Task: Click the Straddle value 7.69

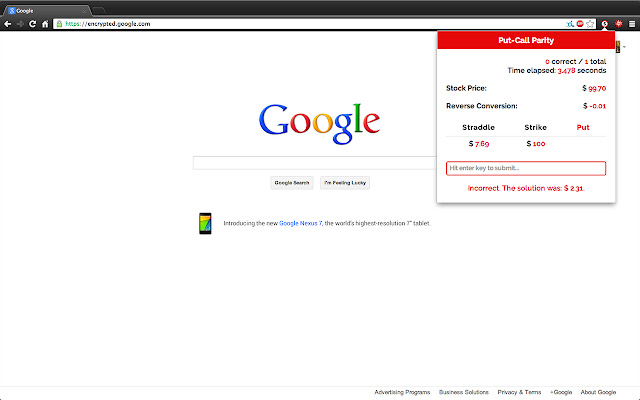Action: (479, 144)
